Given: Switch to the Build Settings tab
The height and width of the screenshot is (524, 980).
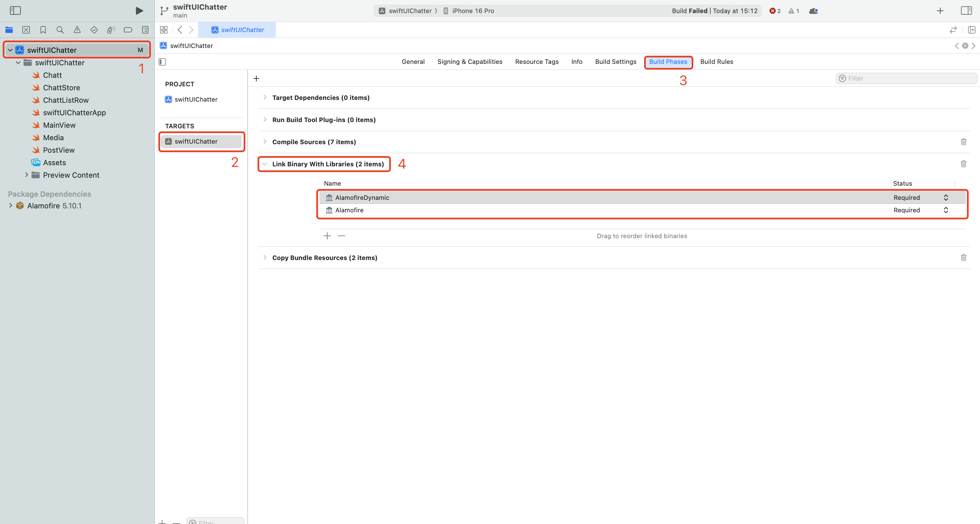Looking at the screenshot, I should [x=615, y=62].
